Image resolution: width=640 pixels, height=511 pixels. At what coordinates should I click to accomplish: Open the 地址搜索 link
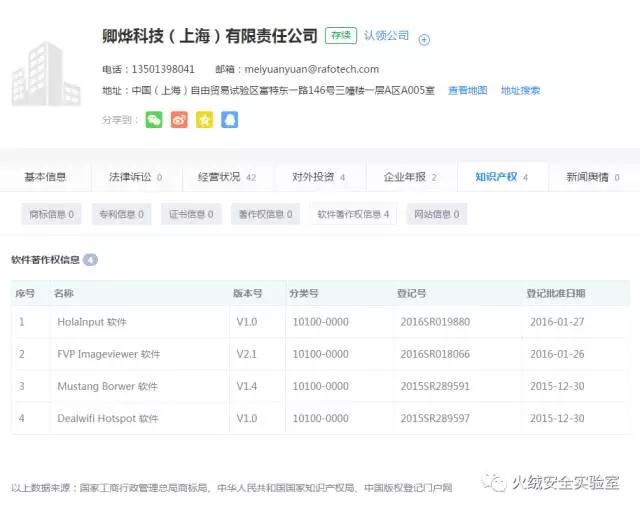click(x=520, y=90)
